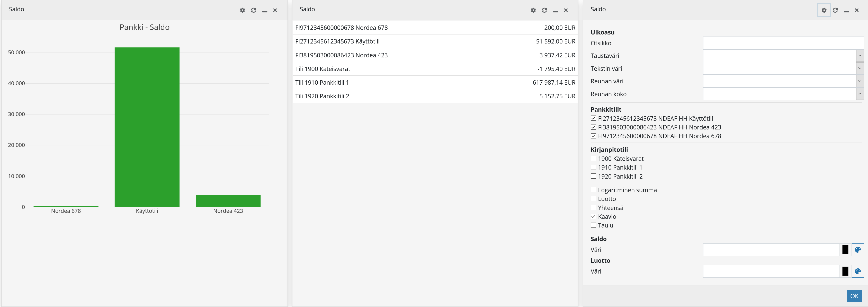Expand the Reunan koko dropdown

coord(860,94)
